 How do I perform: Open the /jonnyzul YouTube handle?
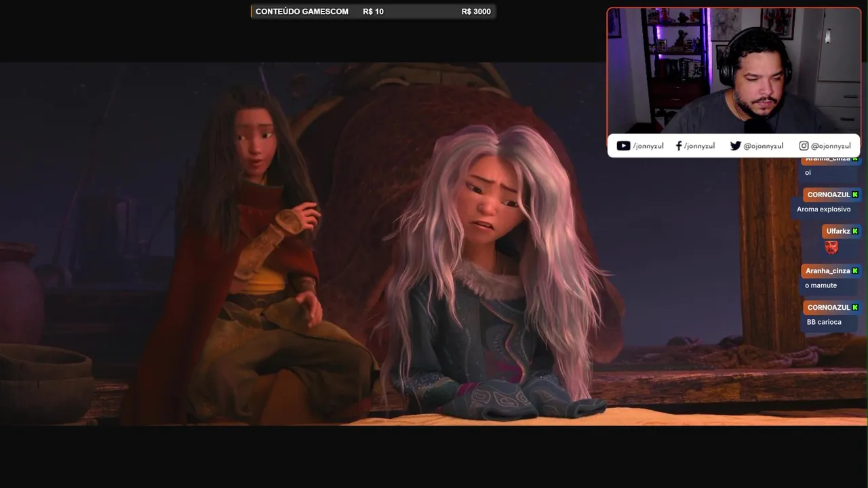pyautogui.click(x=648, y=146)
